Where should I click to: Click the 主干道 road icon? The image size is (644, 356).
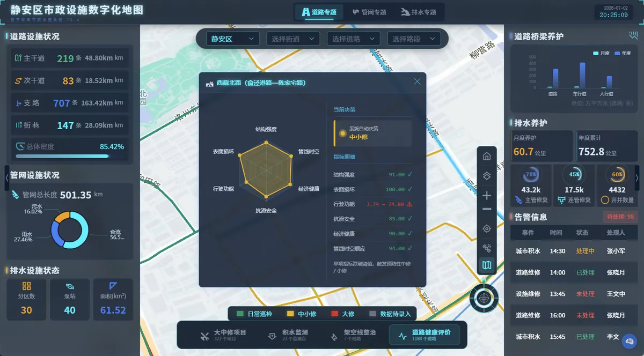(x=18, y=58)
